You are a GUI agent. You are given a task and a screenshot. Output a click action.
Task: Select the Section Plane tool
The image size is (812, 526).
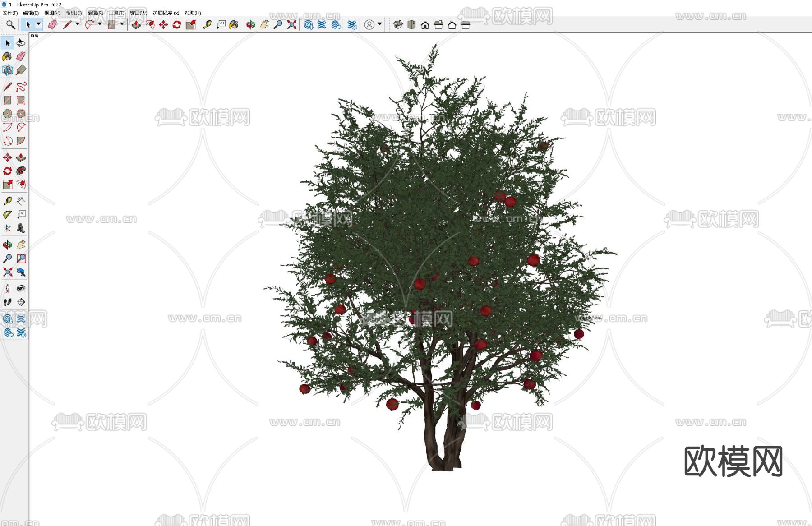click(21, 302)
